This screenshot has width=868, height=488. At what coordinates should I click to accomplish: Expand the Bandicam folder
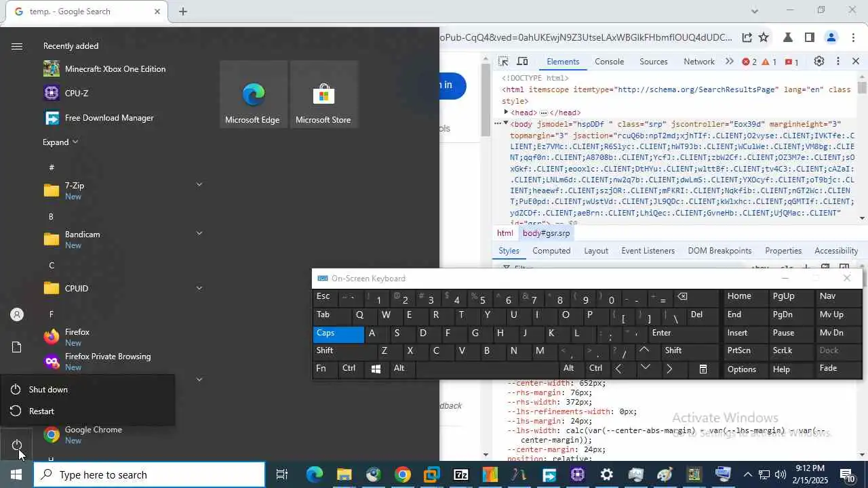coord(199,233)
